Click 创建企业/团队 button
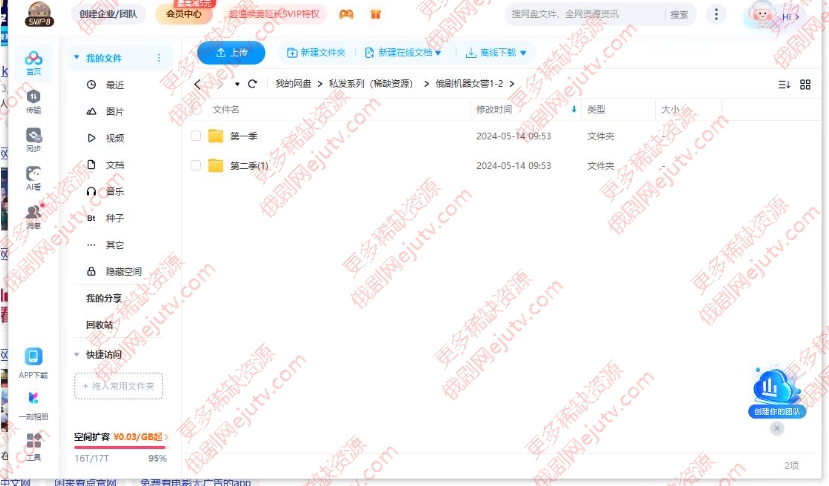This screenshot has width=829, height=486. (x=108, y=14)
